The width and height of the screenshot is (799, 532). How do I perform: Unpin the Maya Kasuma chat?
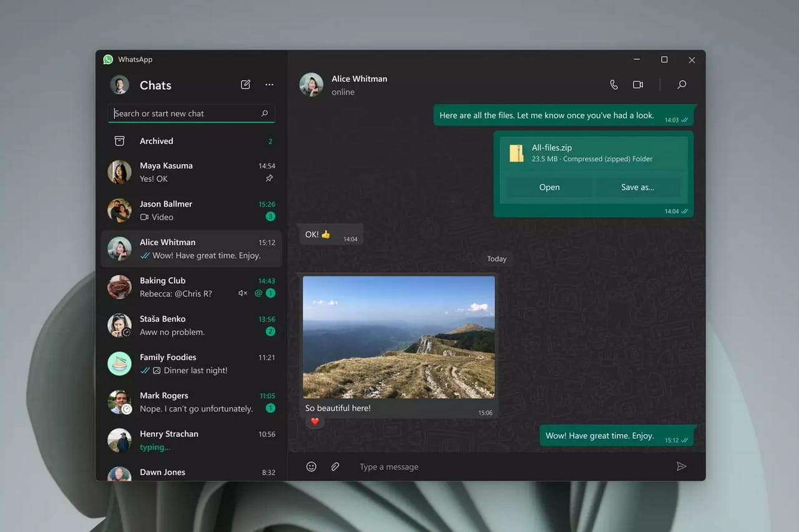[x=269, y=178]
